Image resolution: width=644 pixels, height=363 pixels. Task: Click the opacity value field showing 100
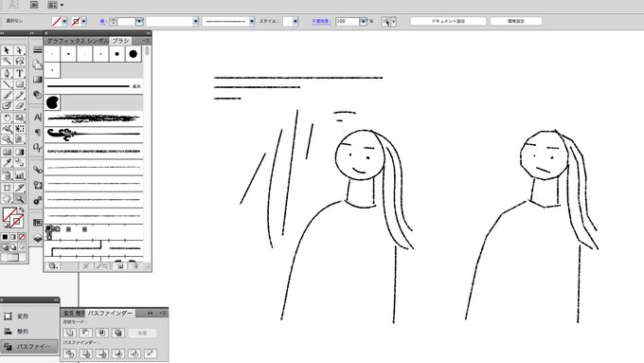point(347,22)
